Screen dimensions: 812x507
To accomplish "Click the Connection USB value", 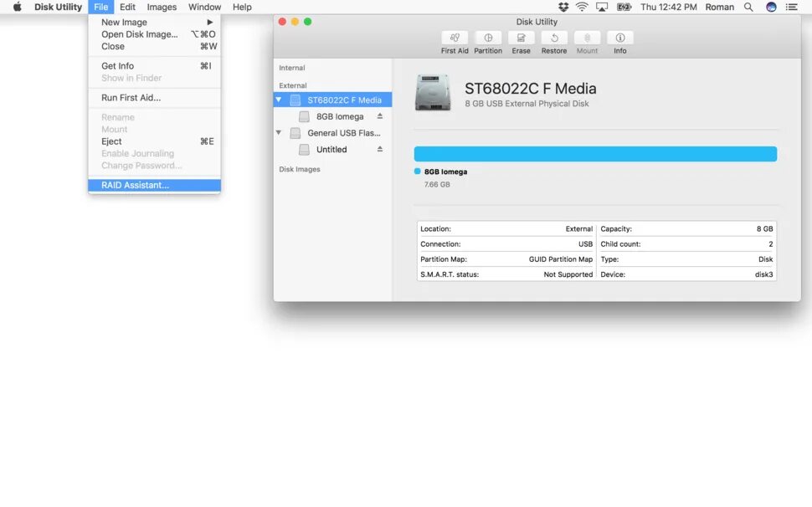I will point(585,243).
